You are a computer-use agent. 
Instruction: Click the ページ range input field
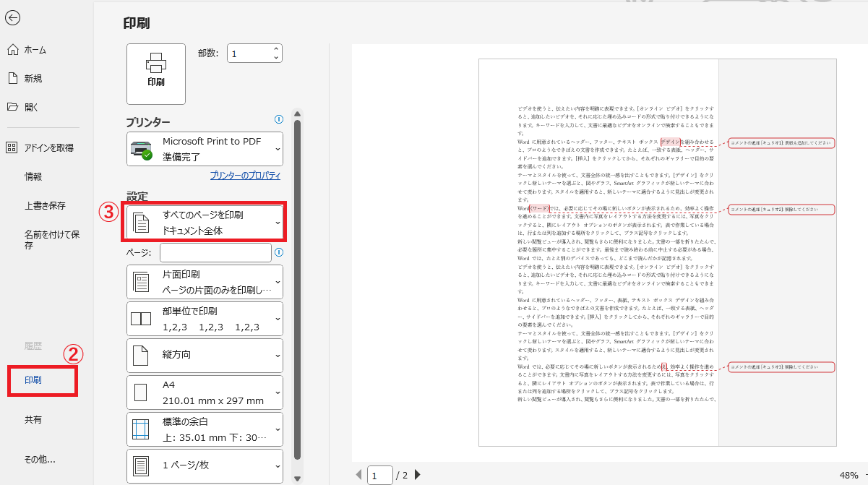click(215, 253)
